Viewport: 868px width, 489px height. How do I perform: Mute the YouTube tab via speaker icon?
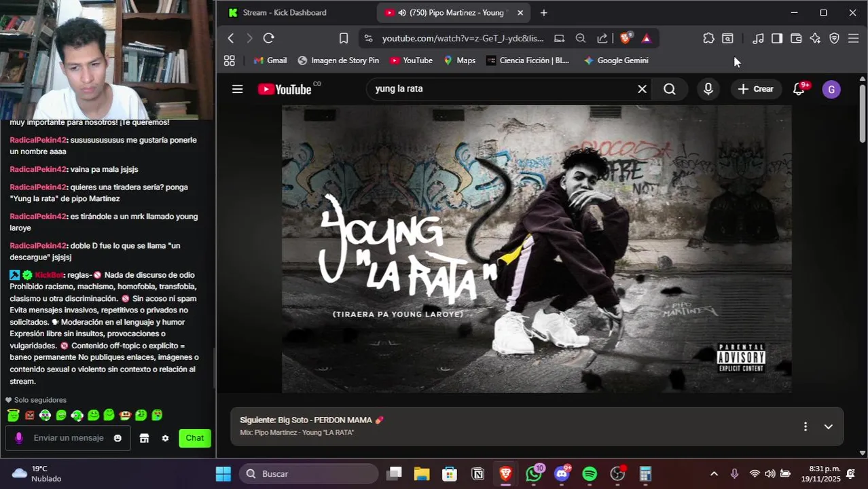pos(402,13)
